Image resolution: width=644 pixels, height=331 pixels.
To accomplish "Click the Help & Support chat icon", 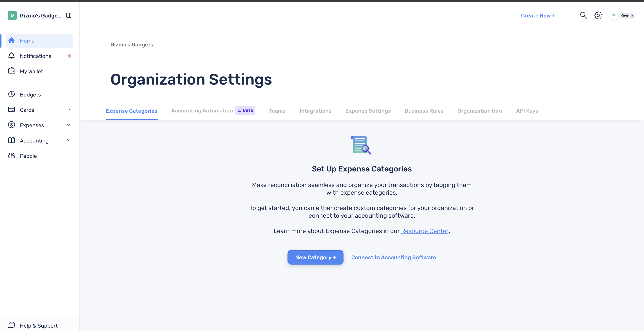I will coord(11,325).
